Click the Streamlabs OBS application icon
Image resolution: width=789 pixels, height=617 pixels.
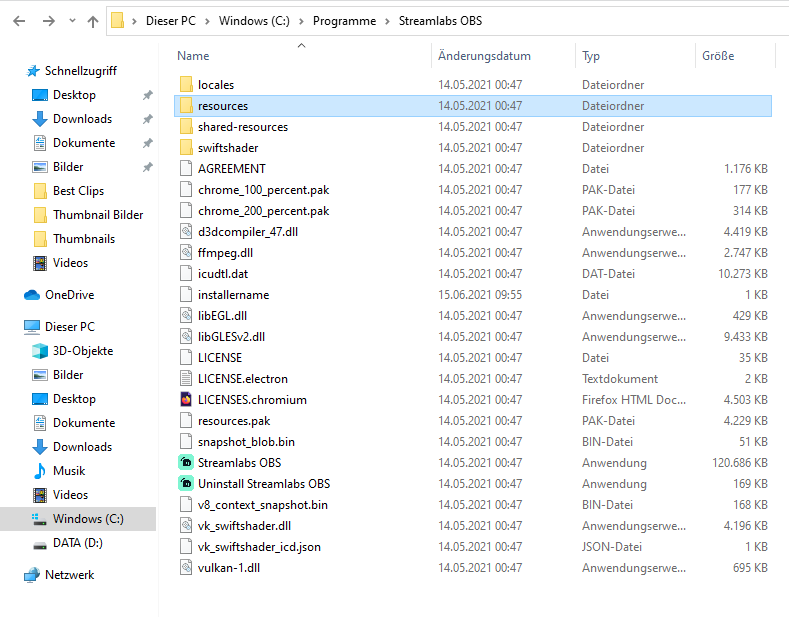185,462
